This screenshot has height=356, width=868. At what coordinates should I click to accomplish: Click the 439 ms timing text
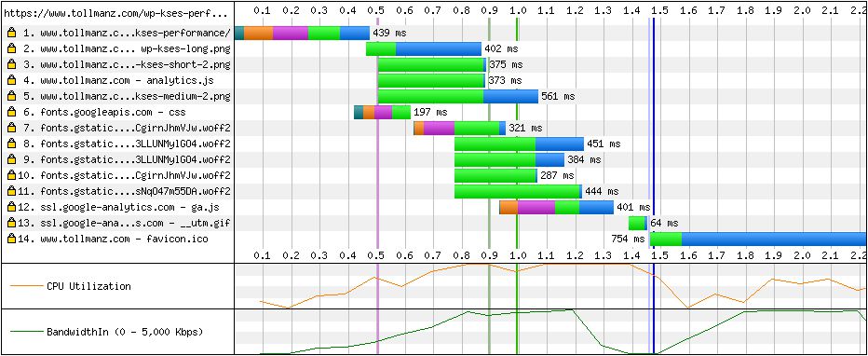coord(389,34)
